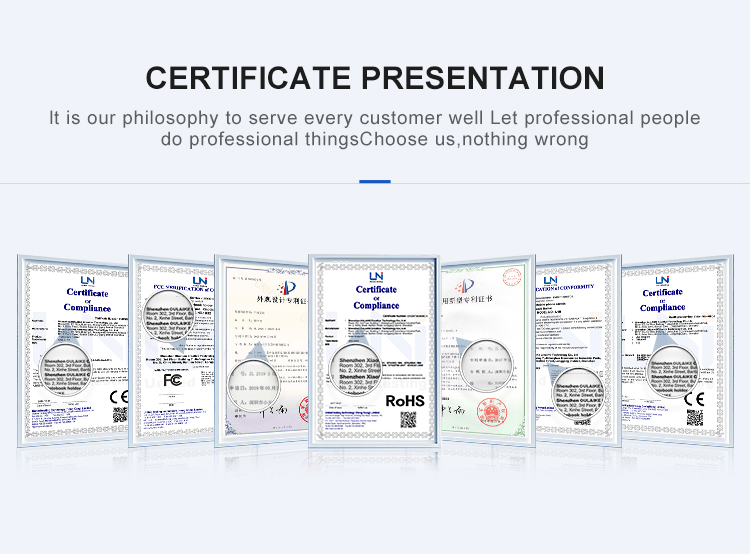Click the UNI logo atop the RoHS certificate
The width and height of the screenshot is (750, 554).
pyautogui.click(x=376, y=277)
